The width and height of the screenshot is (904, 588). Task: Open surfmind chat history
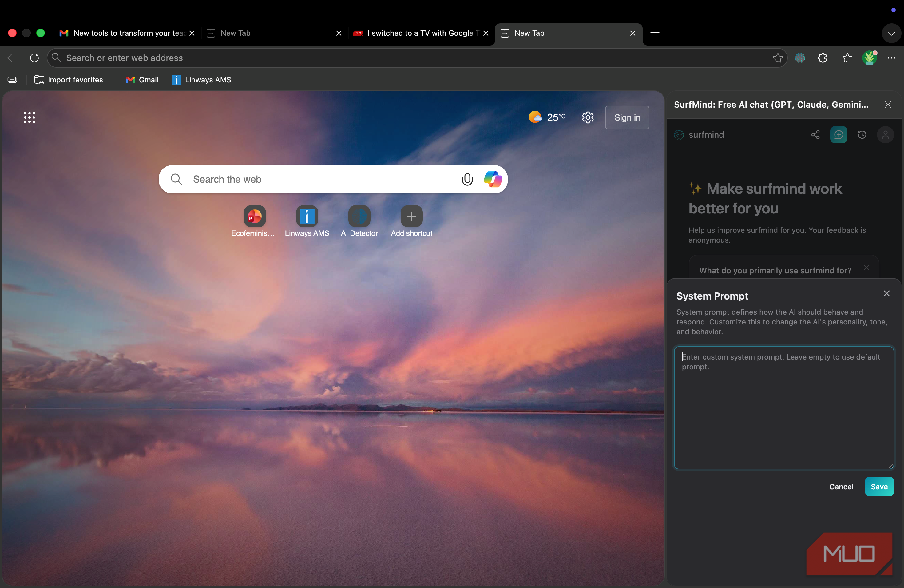click(x=862, y=135)
